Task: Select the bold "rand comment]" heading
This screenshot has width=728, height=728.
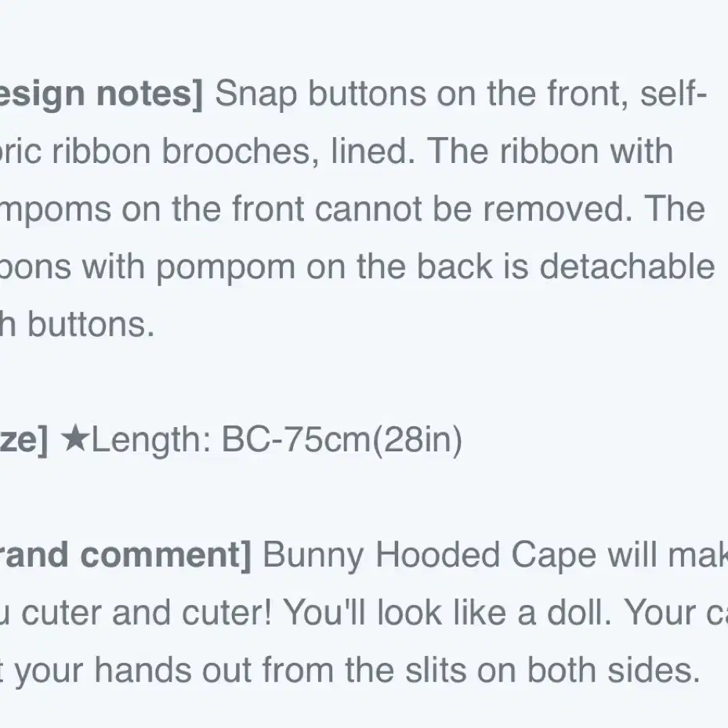Action: tap(125, 556)
